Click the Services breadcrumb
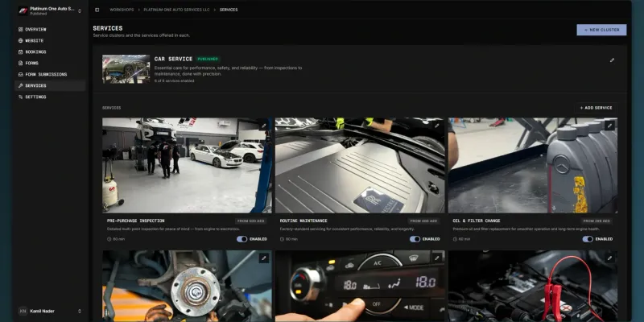Viewport: 644px width, 322px height. click(x=229, y=10)
